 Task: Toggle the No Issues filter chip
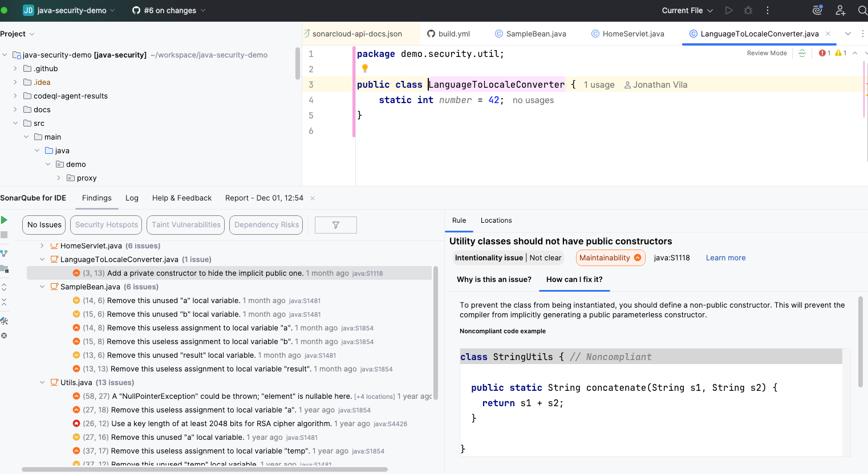point(44,225)
